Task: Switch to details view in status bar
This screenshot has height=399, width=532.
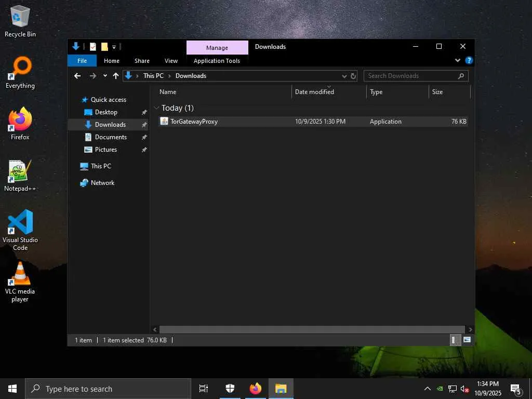Action: [x=455, y=340]
